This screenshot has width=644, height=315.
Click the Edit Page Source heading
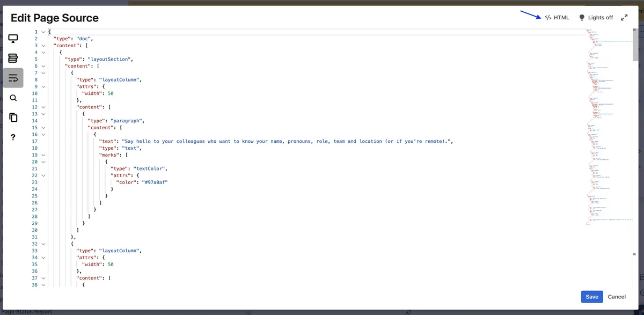[55, 18]
